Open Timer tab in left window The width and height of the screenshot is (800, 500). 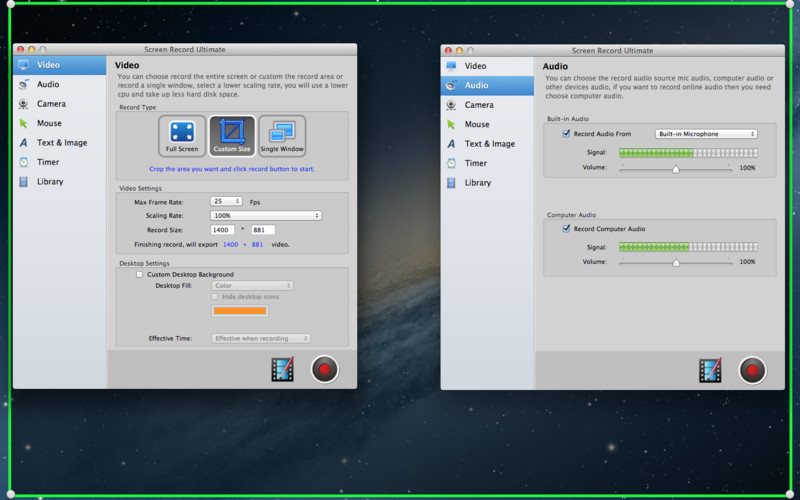click(x=60, y=162)
